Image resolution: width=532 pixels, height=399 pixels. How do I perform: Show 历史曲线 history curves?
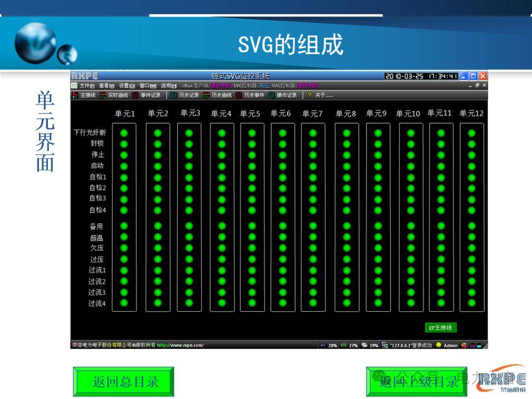pyautogui.click(x=217, y=95)
